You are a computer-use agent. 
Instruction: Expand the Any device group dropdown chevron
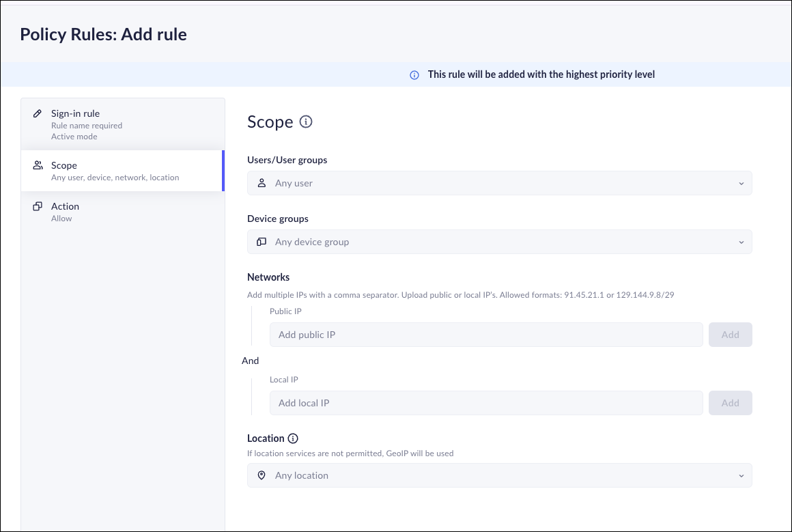pos(741,242)
